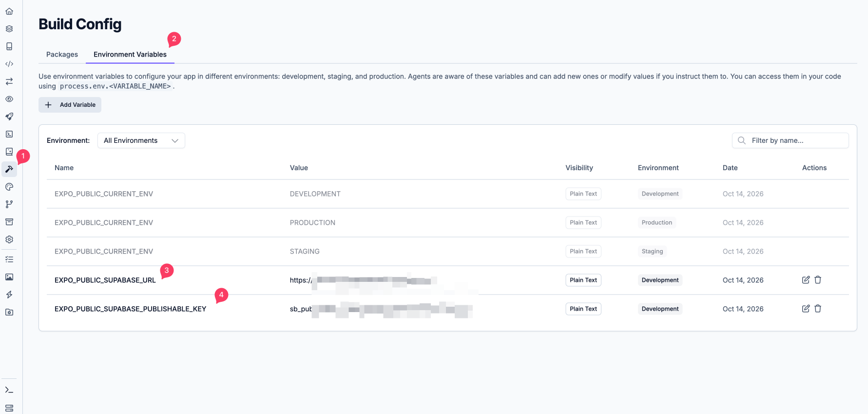Image resolution: width=868 pixels, height=414 pixels.
Task: Click Plain Text badge in PUBLISHABLE_KEY row
Action: (x=583, y=309)
